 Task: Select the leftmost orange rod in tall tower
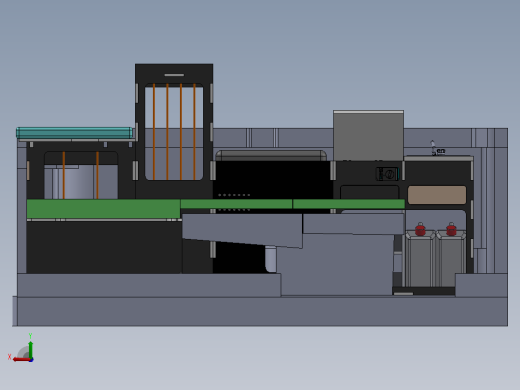[x=154, y=132]
